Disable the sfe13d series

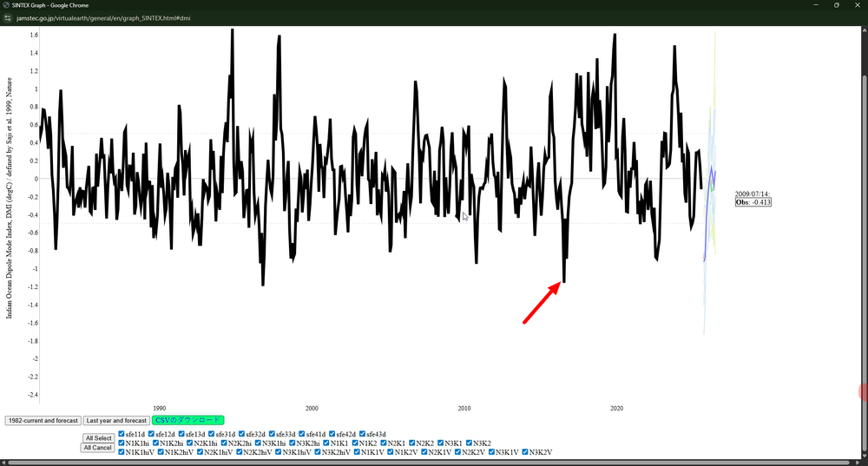pyautogui.click(x=181, y=434)
